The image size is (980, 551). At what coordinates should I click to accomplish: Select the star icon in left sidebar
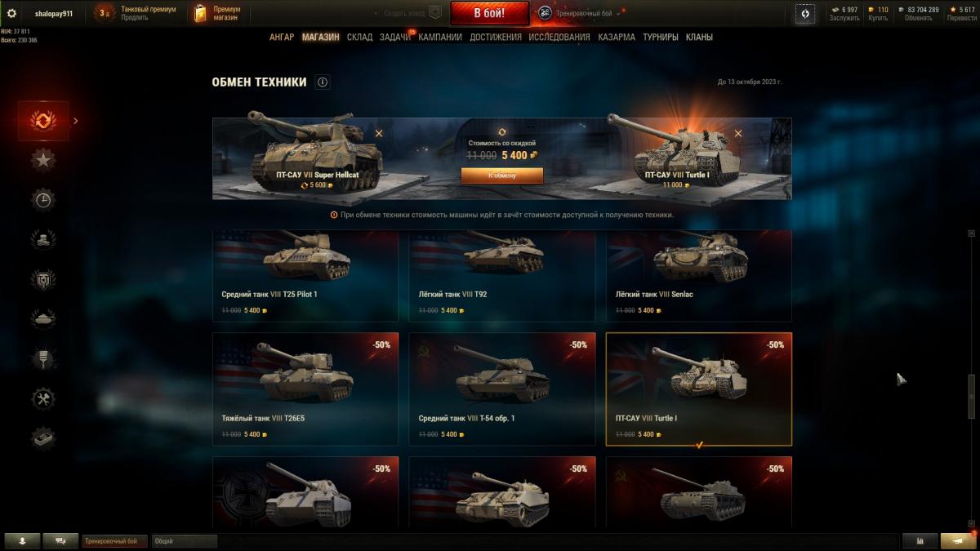(43, 160)
